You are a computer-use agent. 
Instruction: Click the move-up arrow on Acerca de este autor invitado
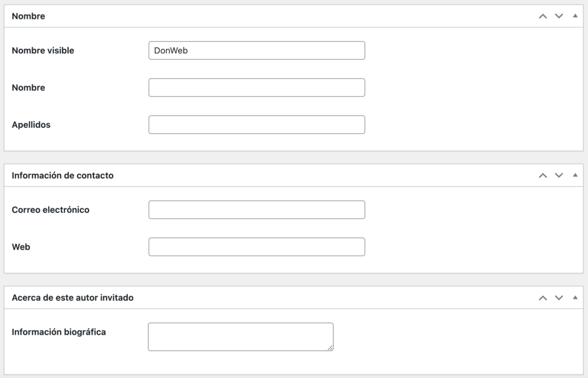point(542,298)
